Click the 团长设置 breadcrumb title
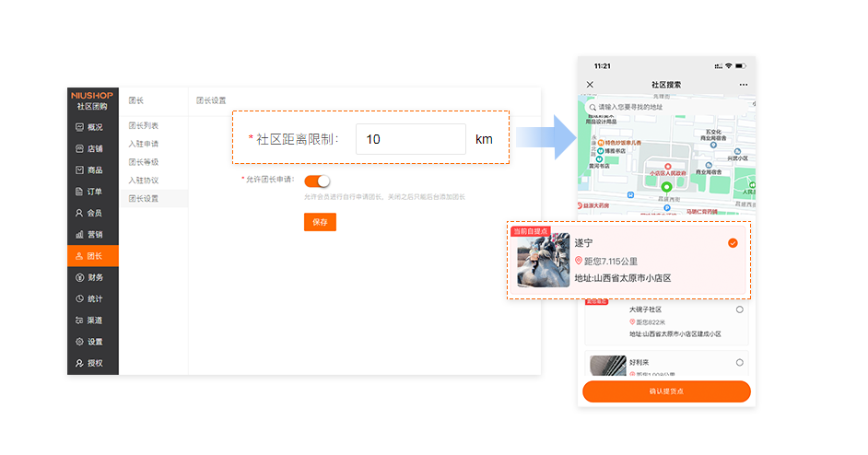Screen dimensions: 868x455 coord(211,100)
